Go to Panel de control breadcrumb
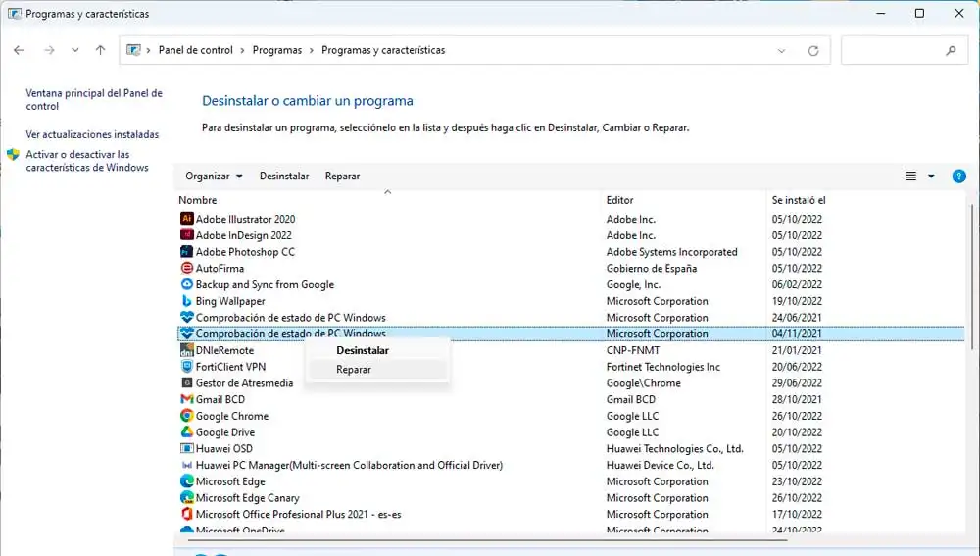 tap(196, 50)
